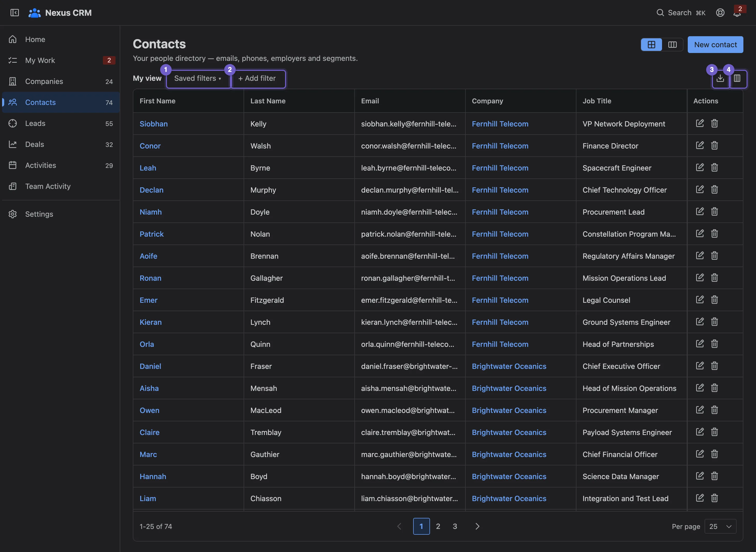Open the notifications bell
Viewport: 756px width, 552px height.
coord(737,13)
